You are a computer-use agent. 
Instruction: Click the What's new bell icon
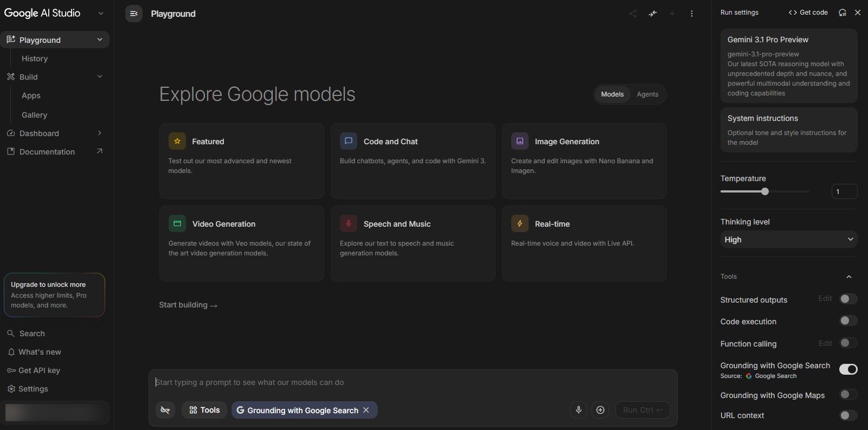[x=11, y=352]
